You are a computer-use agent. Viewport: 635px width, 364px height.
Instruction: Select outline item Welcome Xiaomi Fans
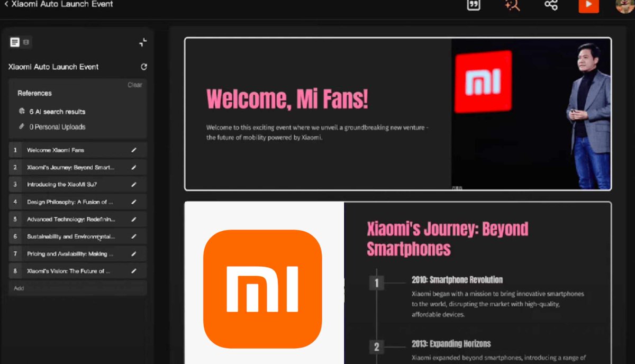coord(78,150)
